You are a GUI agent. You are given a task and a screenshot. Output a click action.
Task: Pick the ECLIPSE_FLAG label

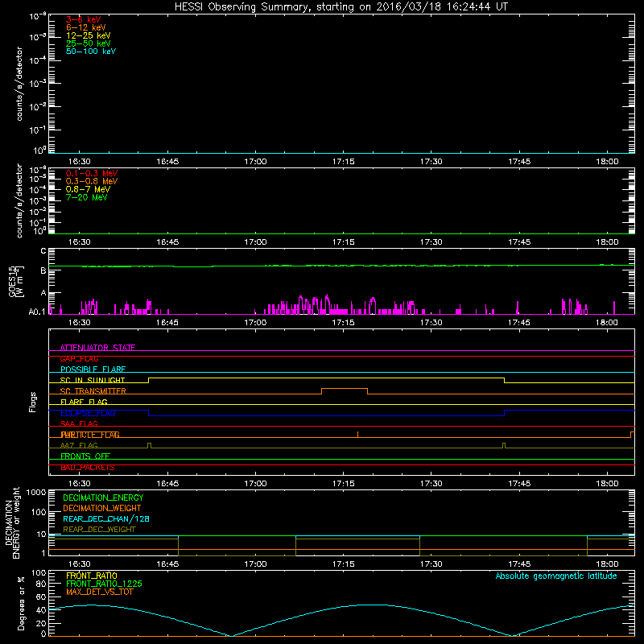pos(88,413)
